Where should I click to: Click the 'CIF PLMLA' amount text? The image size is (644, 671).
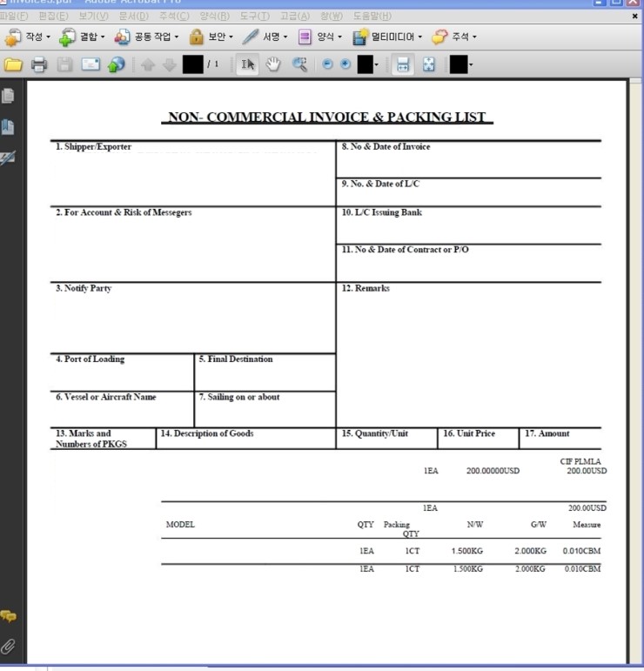click(580, 461)
